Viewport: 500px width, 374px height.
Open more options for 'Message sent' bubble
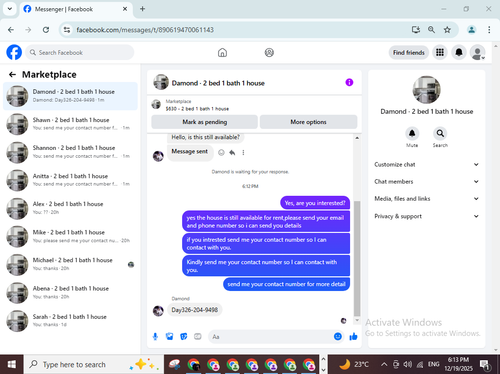[x=243, y=153]
